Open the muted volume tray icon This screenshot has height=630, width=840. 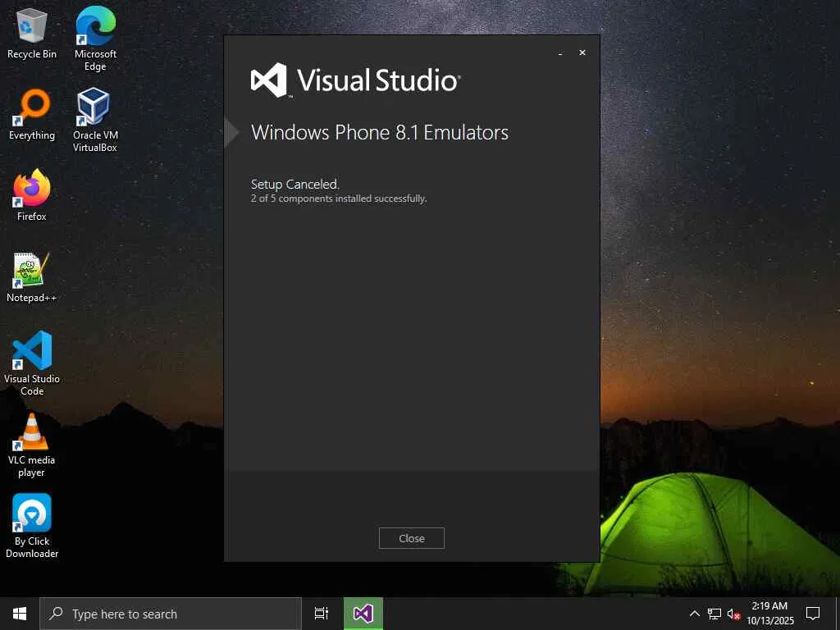pyautogui.click(x=733, y=614)
